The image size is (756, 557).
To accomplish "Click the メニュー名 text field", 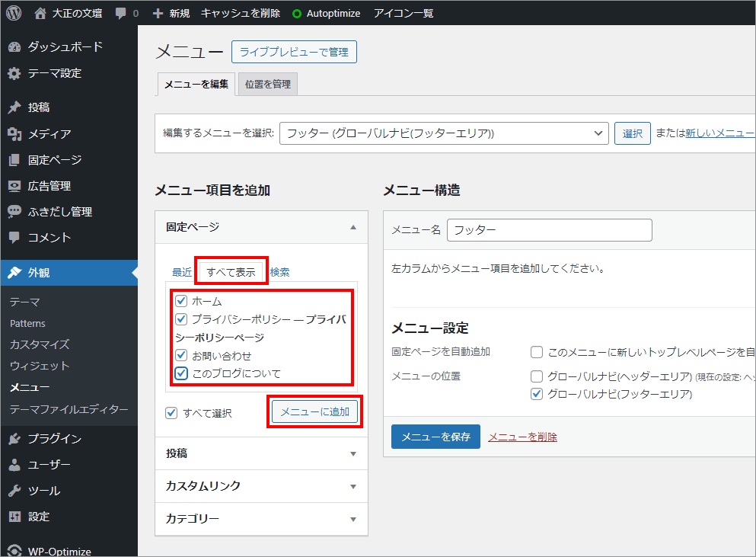I will 550,230.
